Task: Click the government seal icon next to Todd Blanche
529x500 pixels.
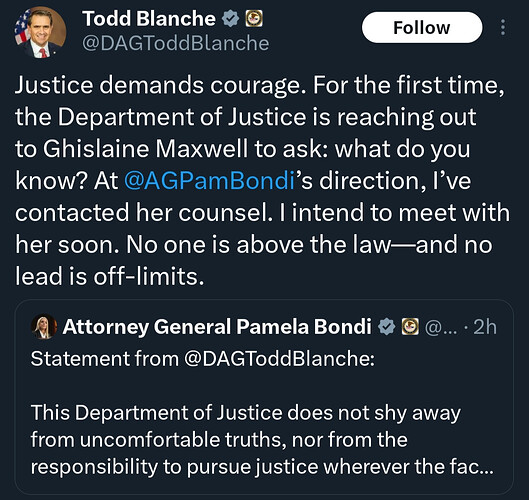Action: coord(254,19)
